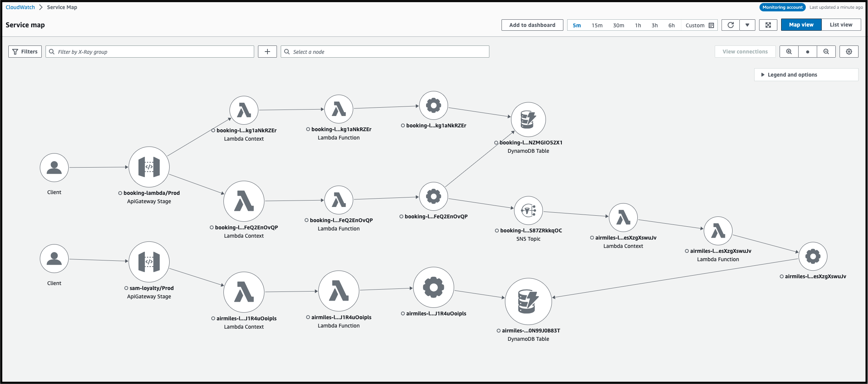
Task: Click the Monitoring account badge
Action: [783, 7]
